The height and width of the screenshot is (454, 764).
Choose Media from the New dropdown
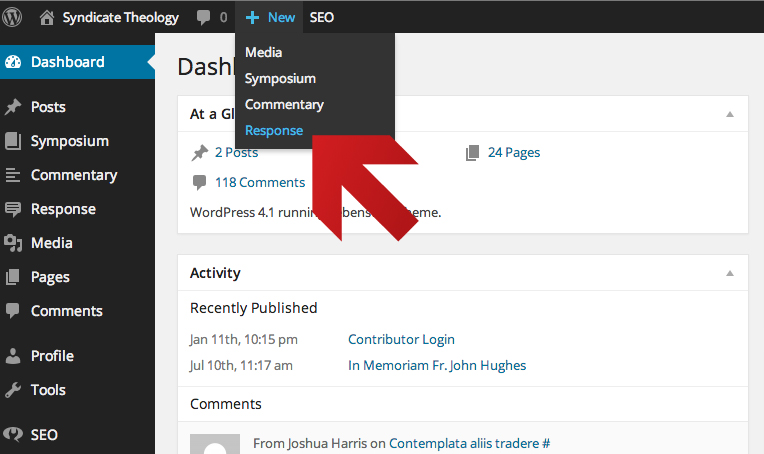click(x=263, y=52)
